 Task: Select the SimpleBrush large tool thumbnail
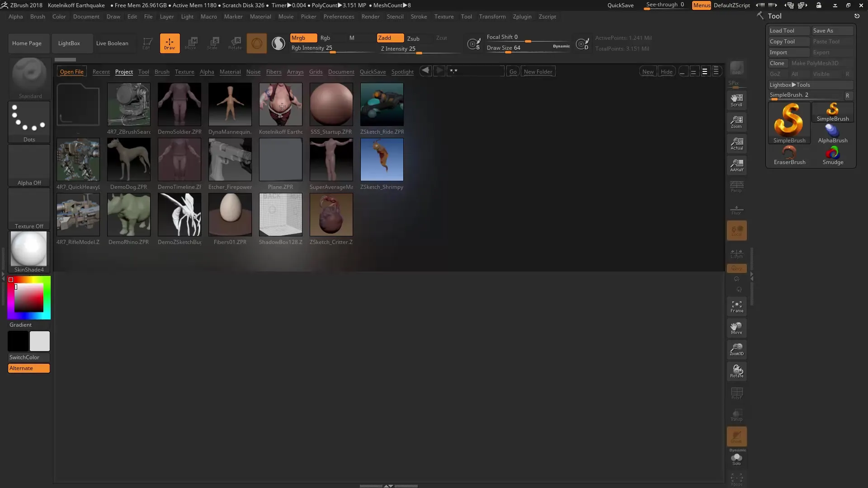pyautogui.click(x=789, y=123)
